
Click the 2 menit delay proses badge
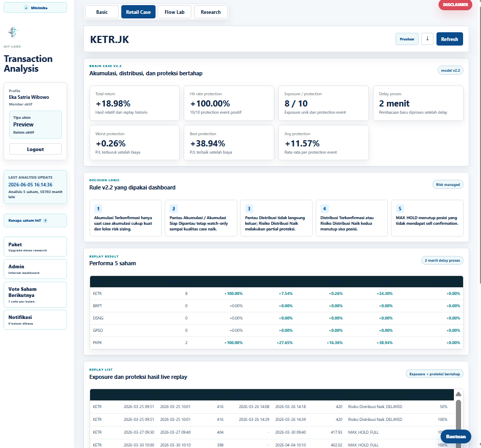click(x=442, y=260)
